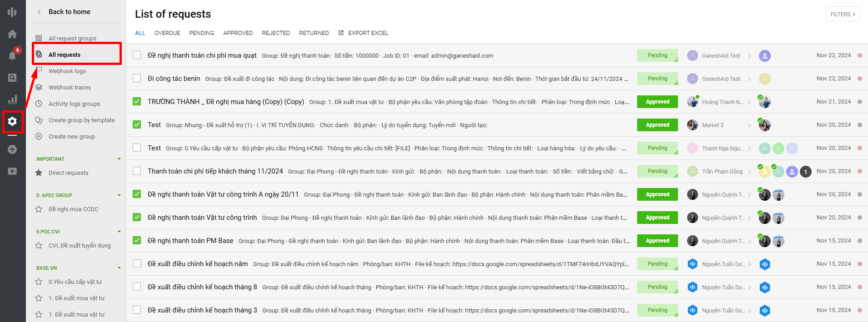Open Activity logs groups in sidebar
The height and width of the screenshot is (322, 868).
tap(75, 104)
